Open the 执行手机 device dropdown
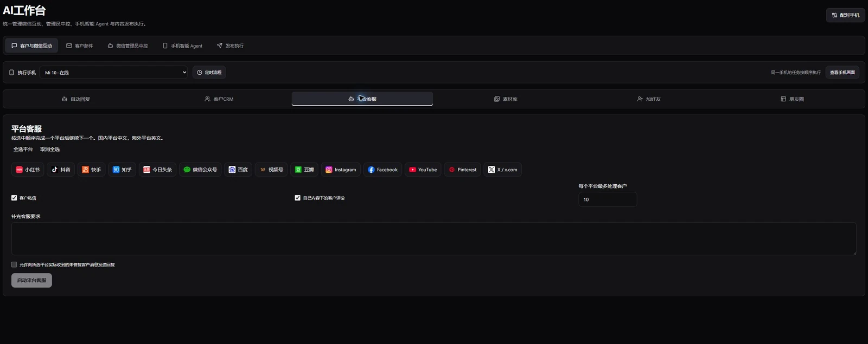The image size is (868, 344). point(114,73)
